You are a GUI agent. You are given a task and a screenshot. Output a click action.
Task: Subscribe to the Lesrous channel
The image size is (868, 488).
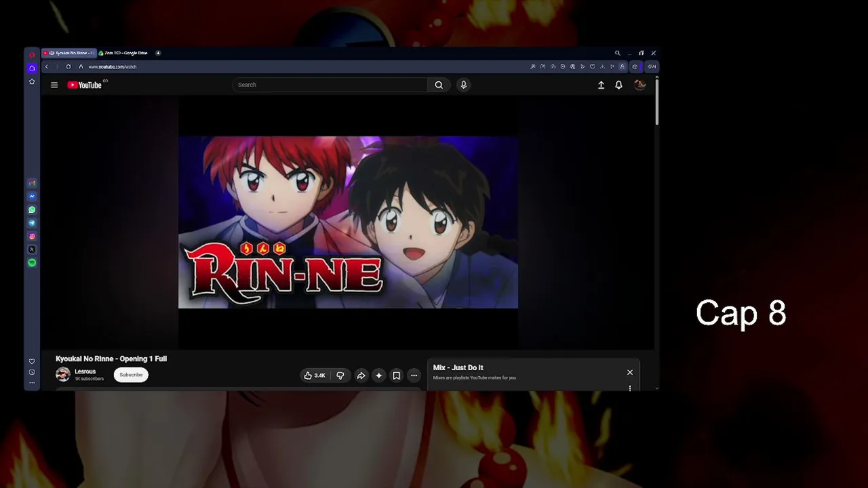[131, 375]
